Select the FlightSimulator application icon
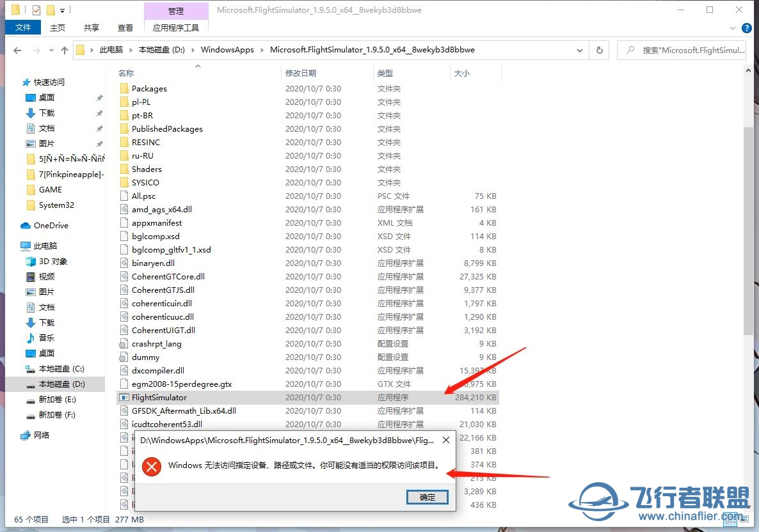The height and width of the screenshot is (532, 759). point(124,398)
